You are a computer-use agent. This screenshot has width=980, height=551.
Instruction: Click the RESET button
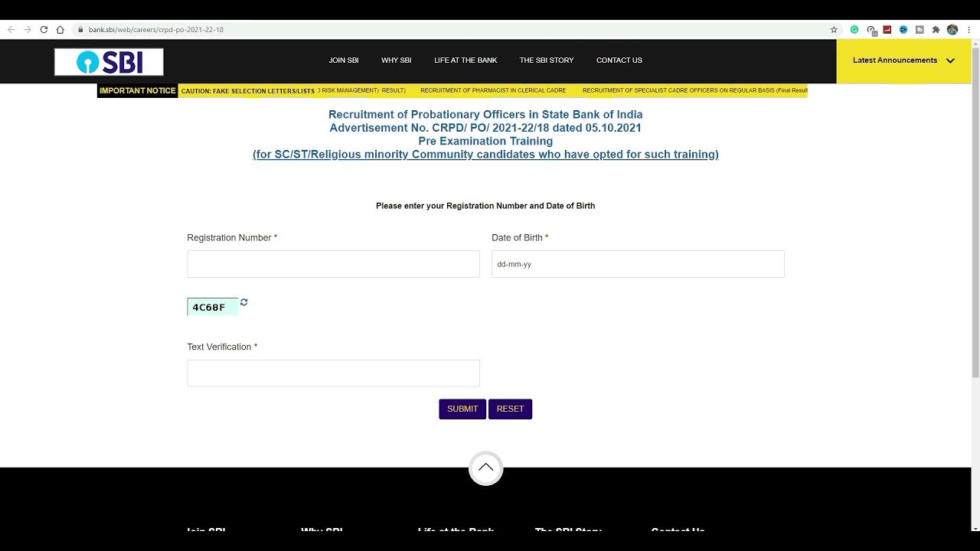(x=510, y=409)
